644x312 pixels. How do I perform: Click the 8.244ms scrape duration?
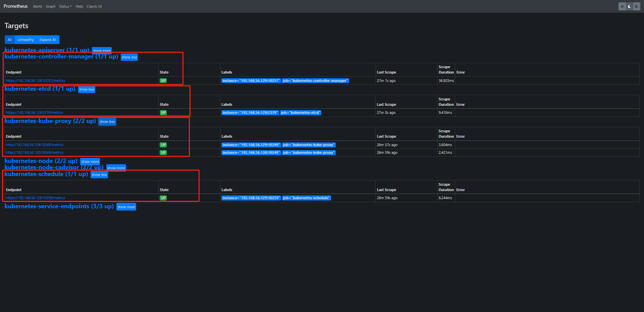445,198
